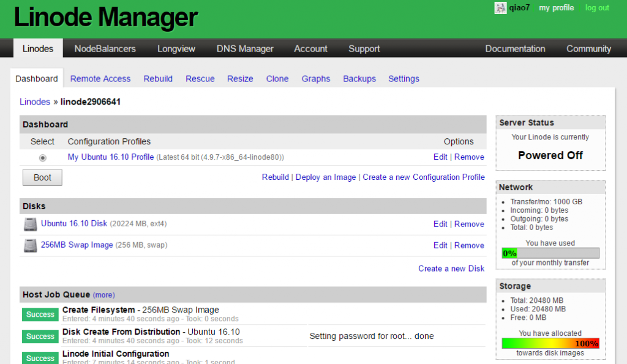
Task: Click the 'Create Filesystem' job title
Action: pos(99,310)
